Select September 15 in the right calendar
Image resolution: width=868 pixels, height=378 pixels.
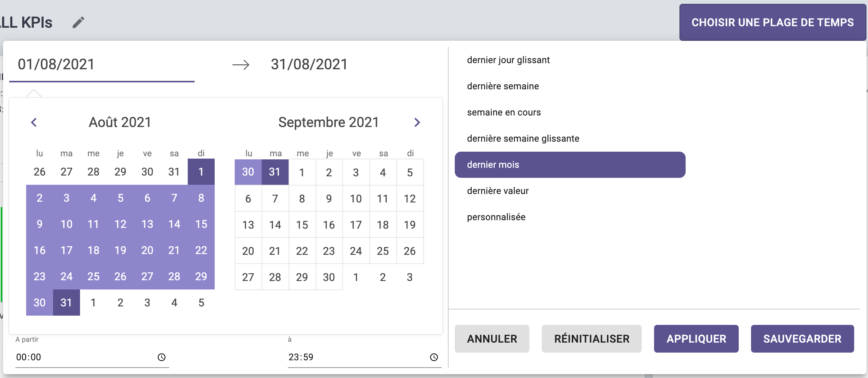302,225
